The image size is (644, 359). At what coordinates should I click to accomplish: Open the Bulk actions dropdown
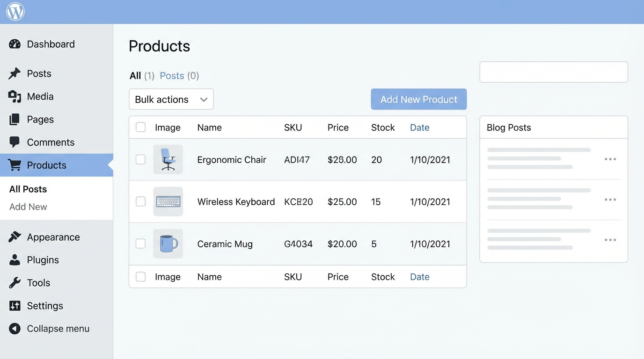(x=171, y=99)
